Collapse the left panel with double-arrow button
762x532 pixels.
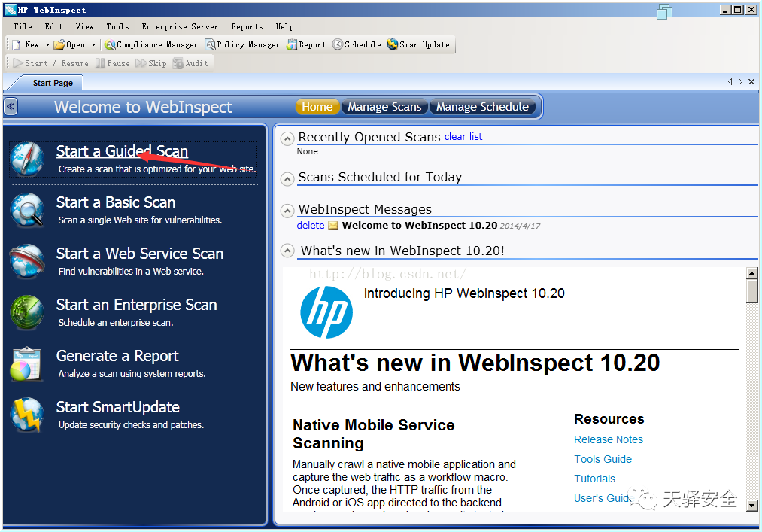[11, 107]
